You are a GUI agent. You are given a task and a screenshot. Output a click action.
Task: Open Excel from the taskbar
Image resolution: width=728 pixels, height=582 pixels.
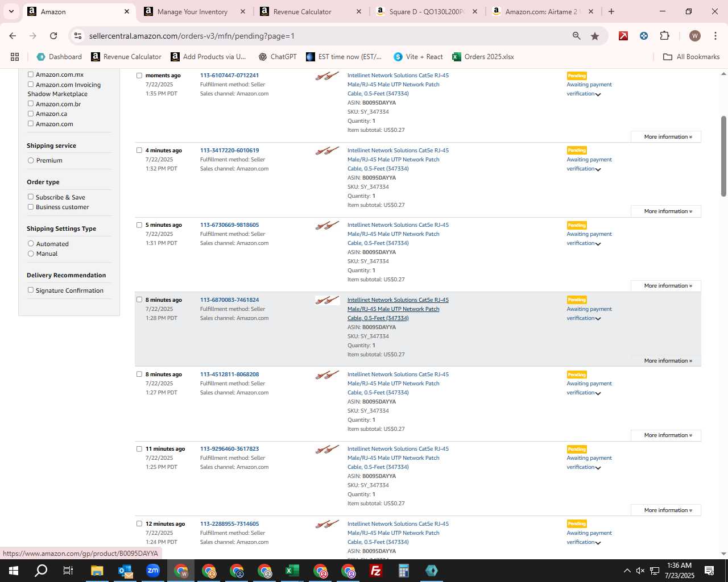pyautogui.click(x=292, y=571)
